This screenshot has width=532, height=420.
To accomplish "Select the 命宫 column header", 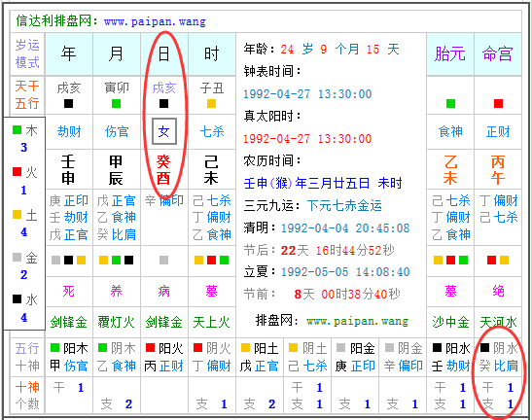I will tap(497, 53).
